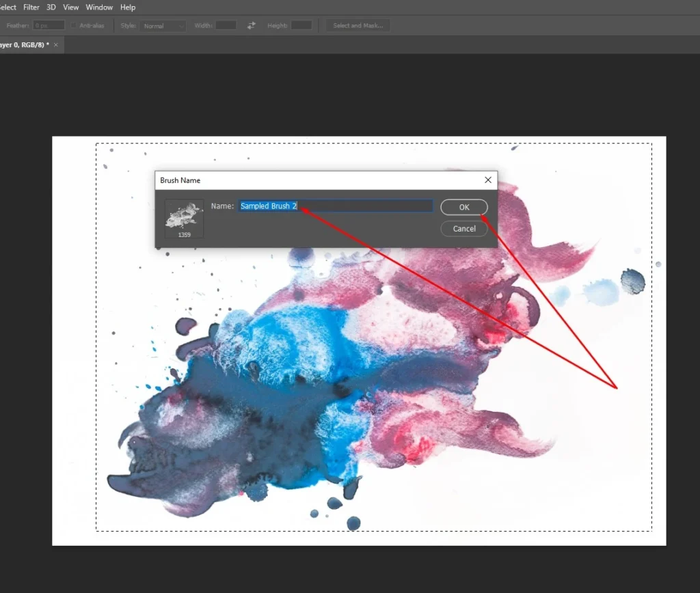
Task: Open the Filter menu
Action: (x=31, y=7)
